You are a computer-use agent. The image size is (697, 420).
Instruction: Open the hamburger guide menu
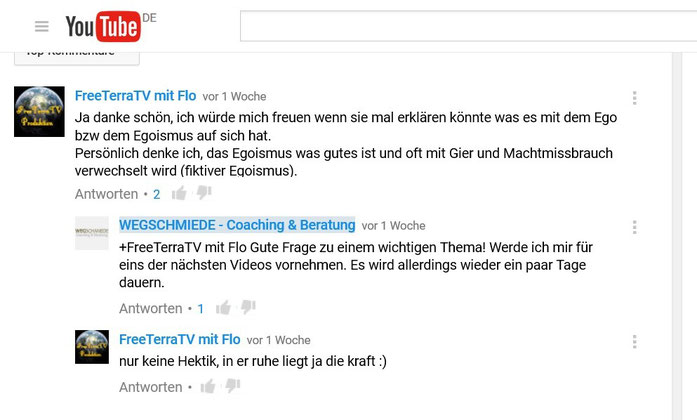(42, 26)
